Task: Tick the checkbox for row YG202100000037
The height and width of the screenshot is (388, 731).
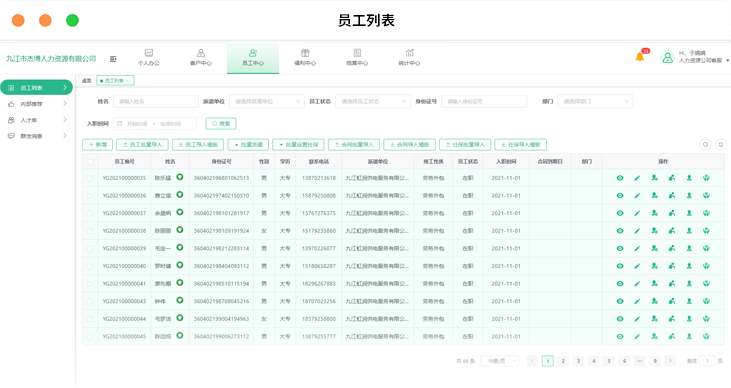Action: click(90, 213)
